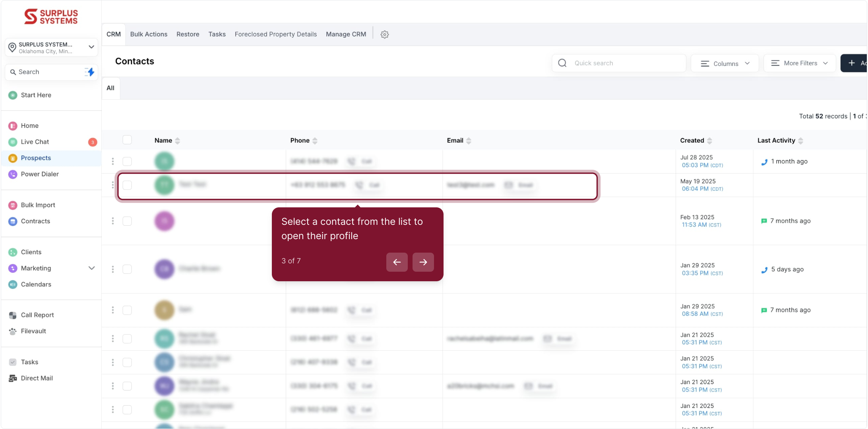Open Power Dialer from the sidebar

[39, 174]
